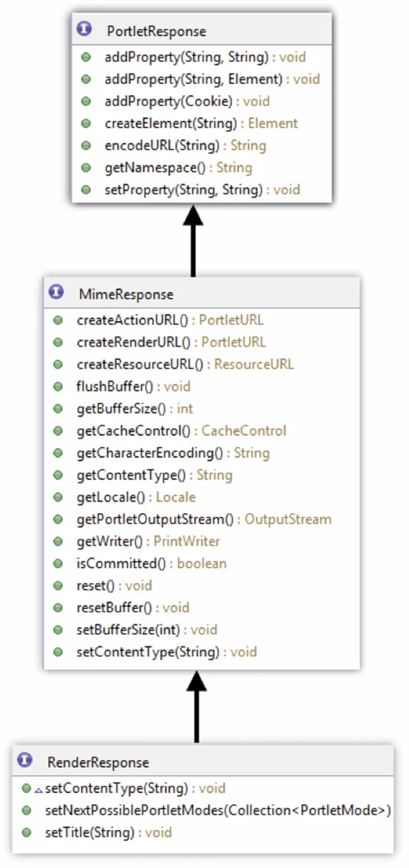The image size is (409, 868).
Task: Select getLocale() method
Action: 136,497
